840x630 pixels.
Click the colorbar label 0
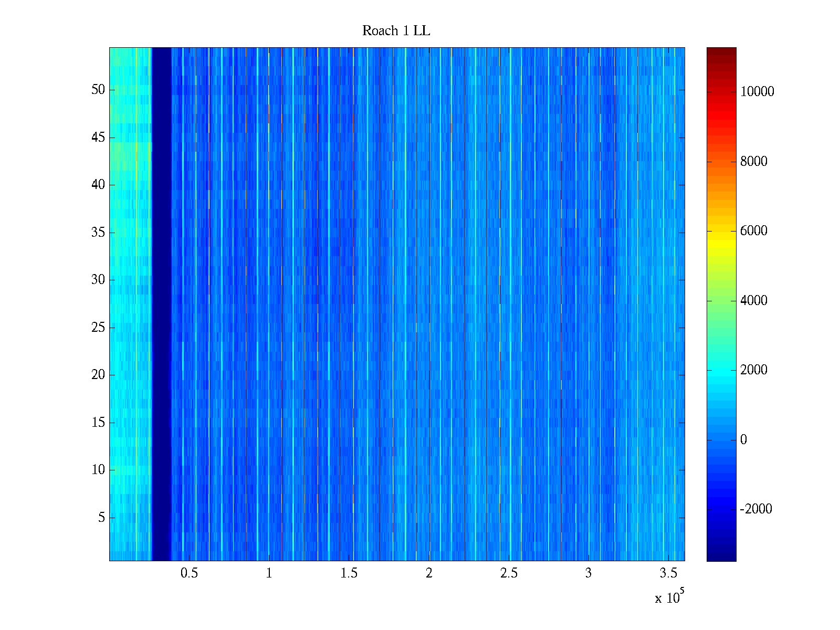(x=743, y=440)
